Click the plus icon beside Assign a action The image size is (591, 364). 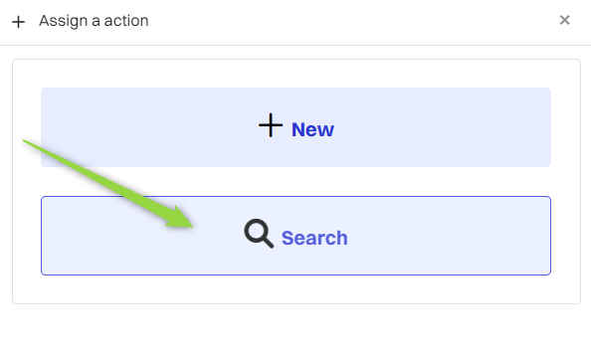click(18, 22)
